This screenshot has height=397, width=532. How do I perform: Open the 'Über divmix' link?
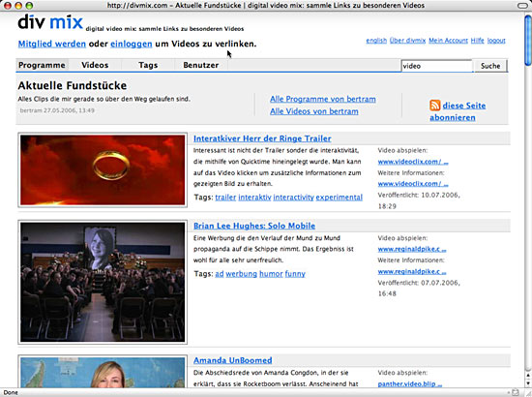pyautogui.click(x=407, y=41)
